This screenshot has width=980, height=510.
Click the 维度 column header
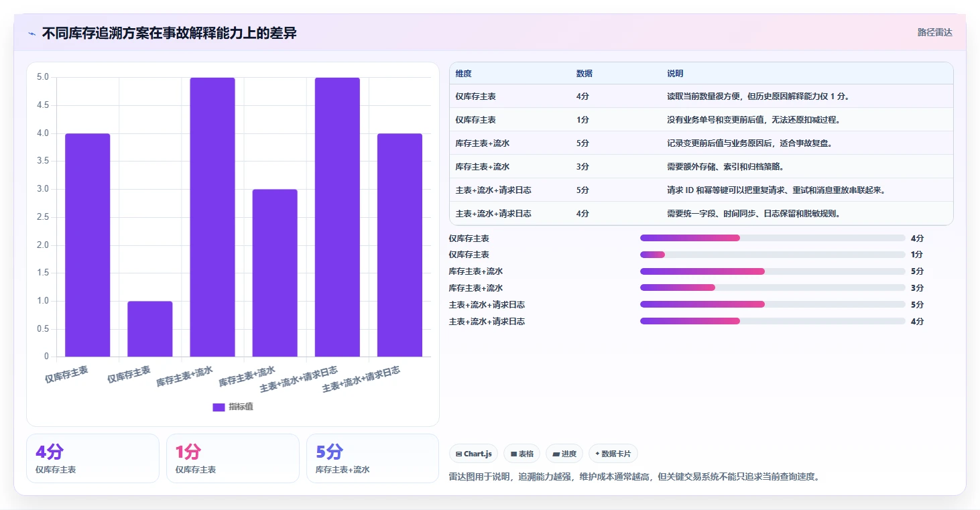coord(463,74)
